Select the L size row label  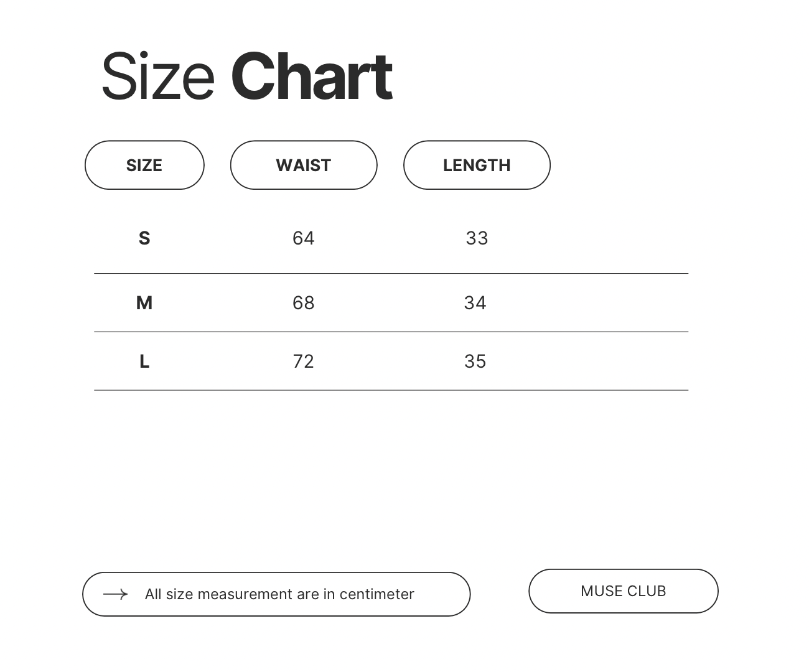tap(144, 362)
